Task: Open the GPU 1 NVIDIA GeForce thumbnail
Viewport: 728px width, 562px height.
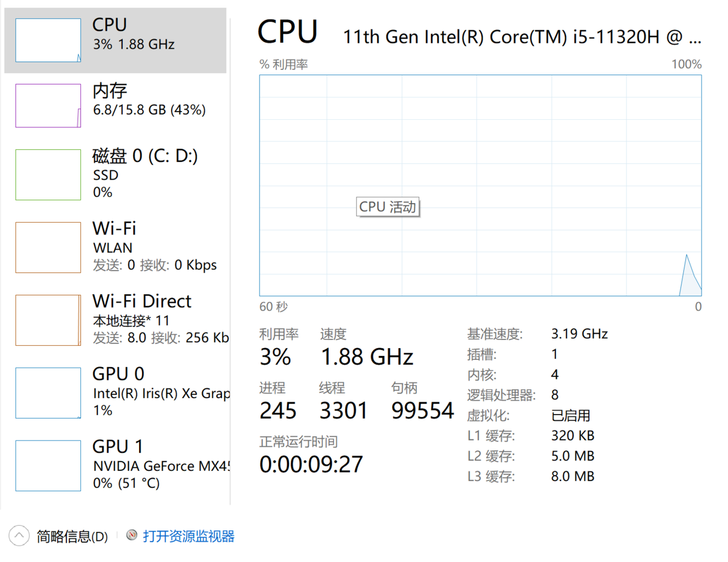Action: 48,466
